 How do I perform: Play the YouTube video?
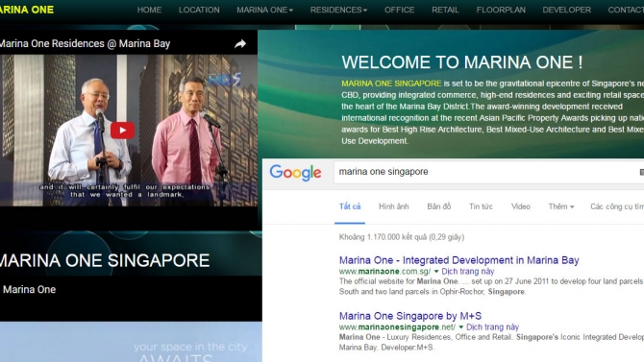[122, 131]
